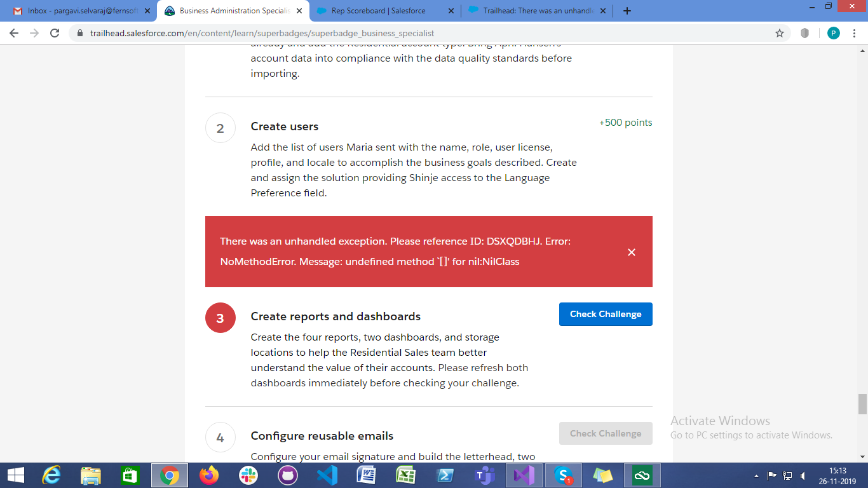The width and height of the screenshot is (868, 488).
Task: Open Microsoft Excel from the taskbar
Action: tap(406, 475)
